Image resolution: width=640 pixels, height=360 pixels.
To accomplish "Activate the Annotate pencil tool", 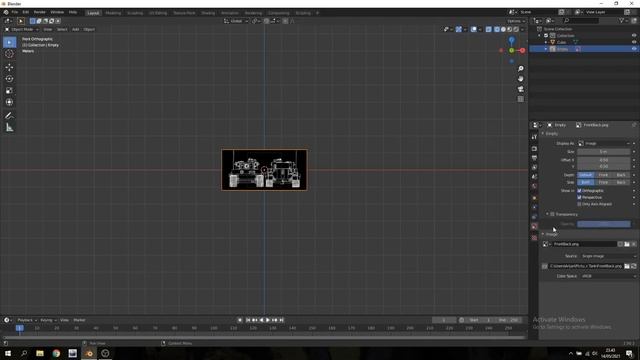I will pyautogui.click(x=9, y=116).
